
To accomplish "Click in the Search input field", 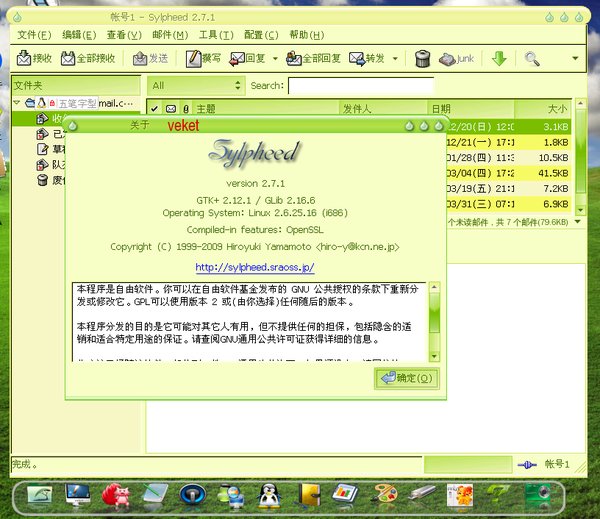I will [x=361, y=86].
